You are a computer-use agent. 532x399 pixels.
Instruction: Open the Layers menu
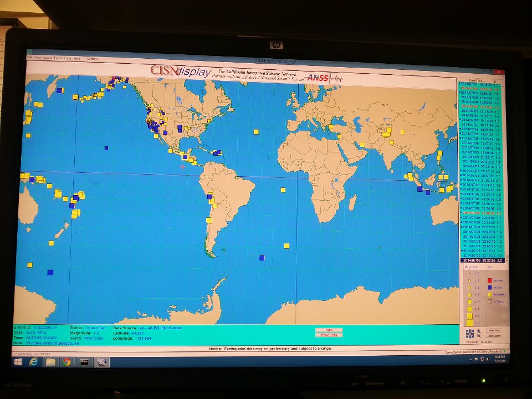[48, 58]
